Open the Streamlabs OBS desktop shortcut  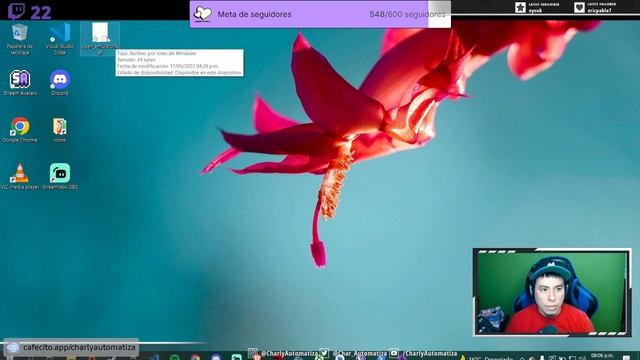click(x=60, y=176)
